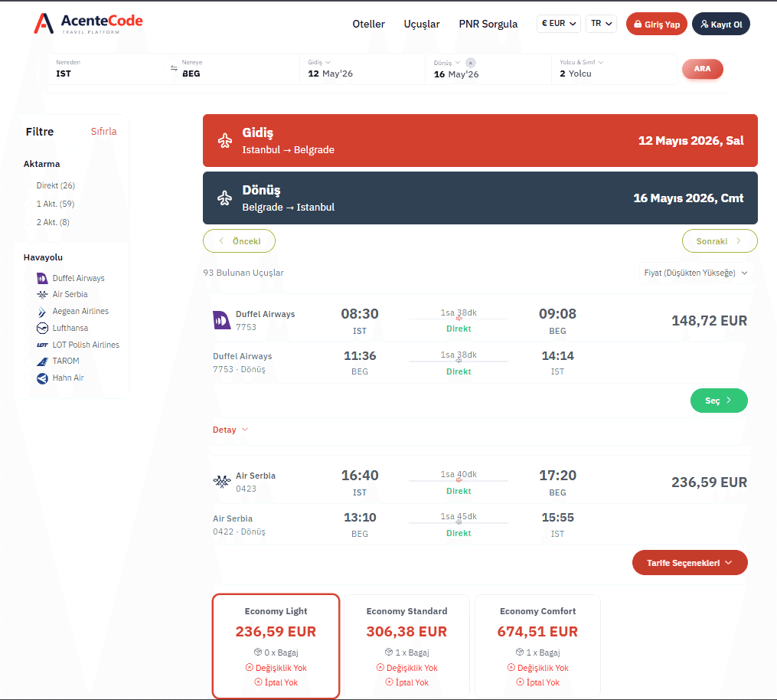Clear the return date with the x icon

click(x=471, y=63)
